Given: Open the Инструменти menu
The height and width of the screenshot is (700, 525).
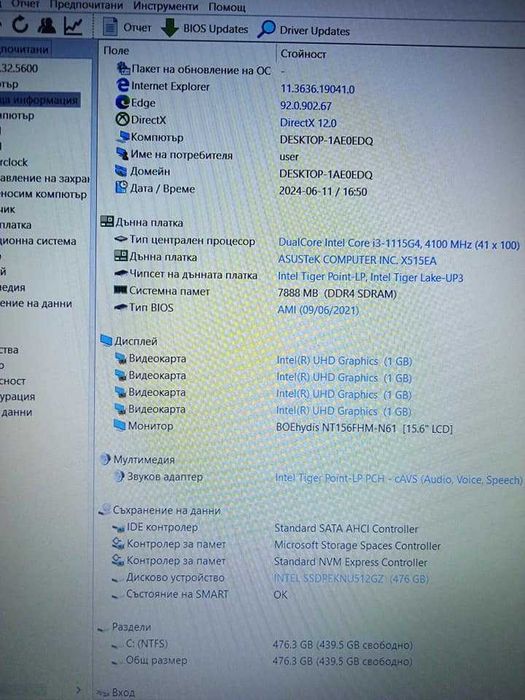Looking at the screenshot, I should coord(166,6).
